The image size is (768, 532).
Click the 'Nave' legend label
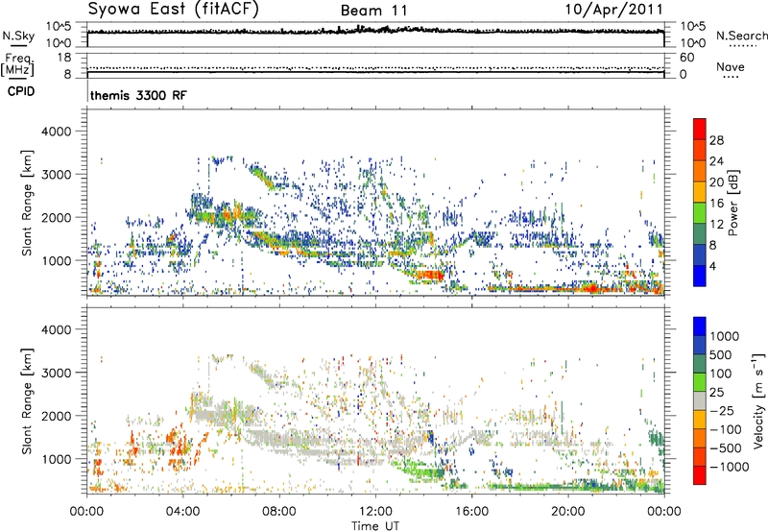coord(731,66)
